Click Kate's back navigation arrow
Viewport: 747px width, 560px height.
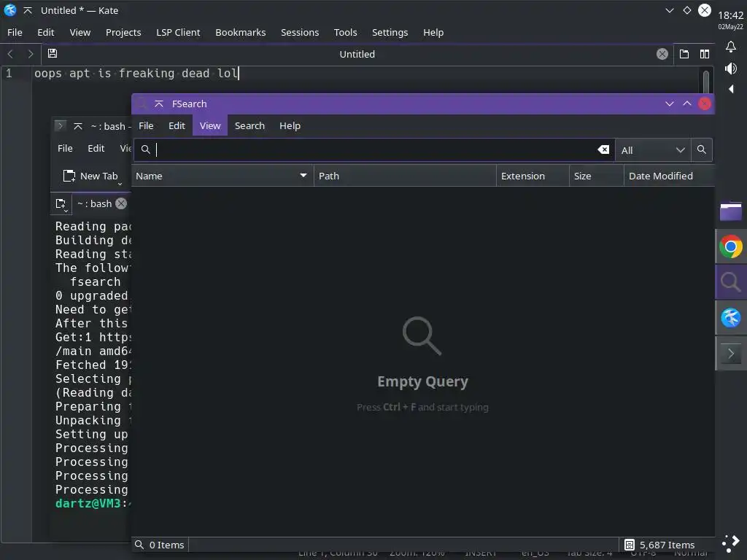[x=10, y=54]
